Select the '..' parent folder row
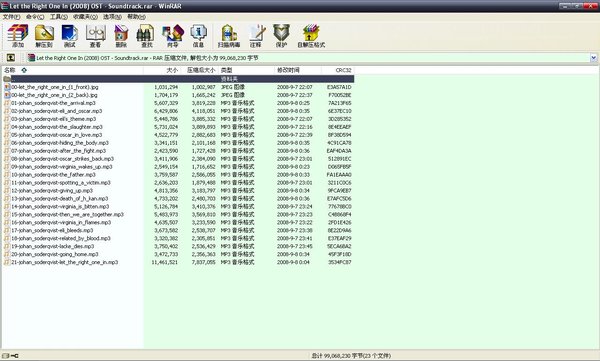This screenshot has height=361, width=600. tap(178, 79)
